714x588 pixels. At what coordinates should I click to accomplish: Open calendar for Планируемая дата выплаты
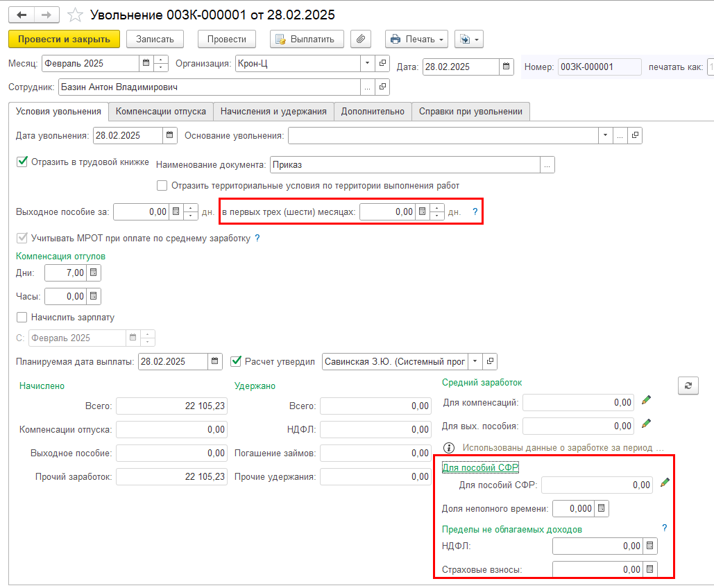tap(215, 362)
